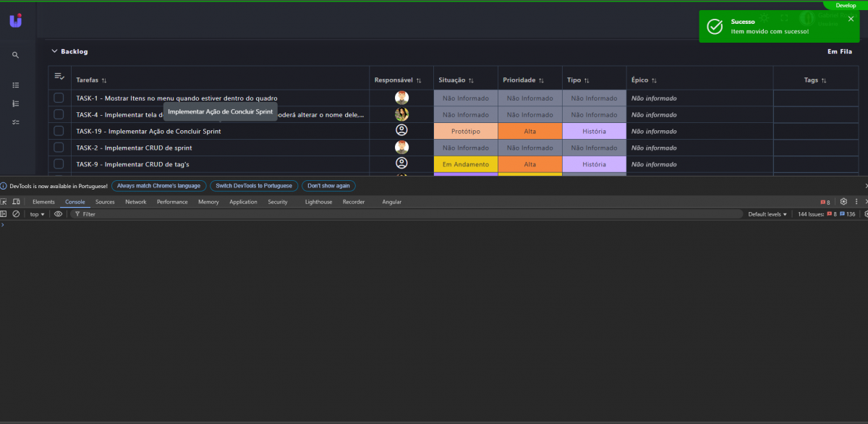The width and height of the screenshot is (868, 424).
Task: Click the orange Alta priority cell for TASK-19
Action: click(x=529, y=131)
